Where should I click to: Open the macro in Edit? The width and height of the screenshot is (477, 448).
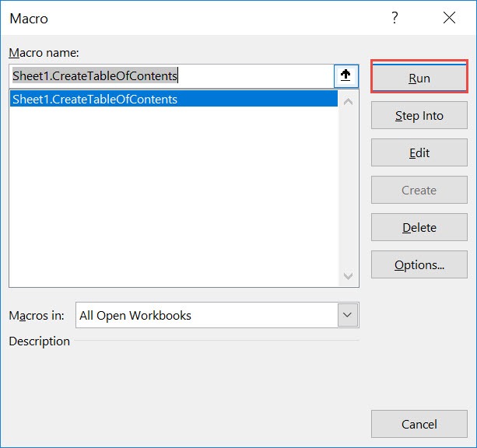click(x=419, y=152)
